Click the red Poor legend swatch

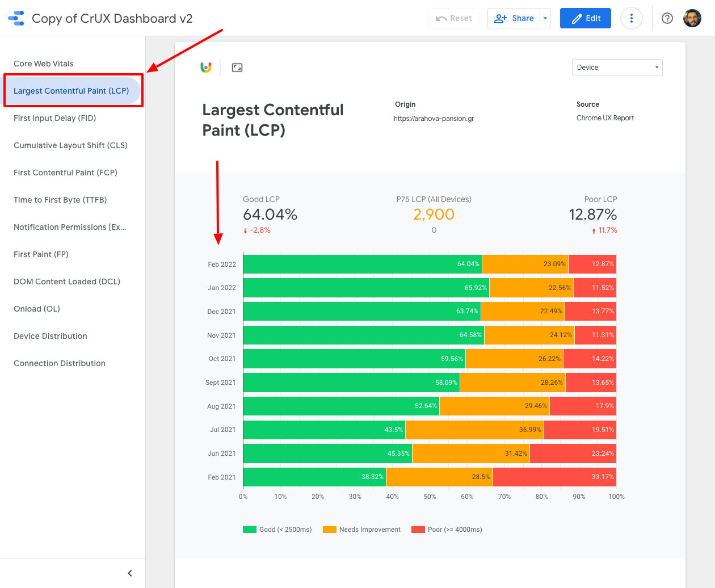pos(418,530)
